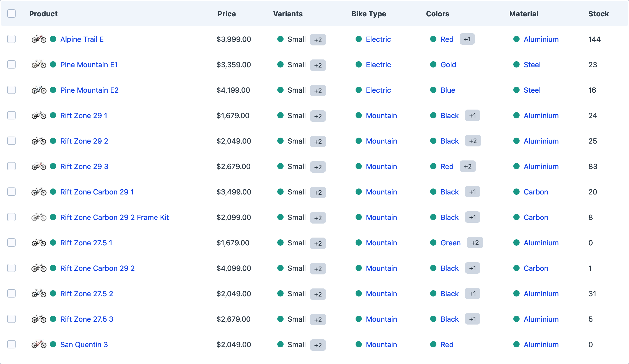
Task: Click the San Quentin 3 bike icon
Action: (39, 345)
